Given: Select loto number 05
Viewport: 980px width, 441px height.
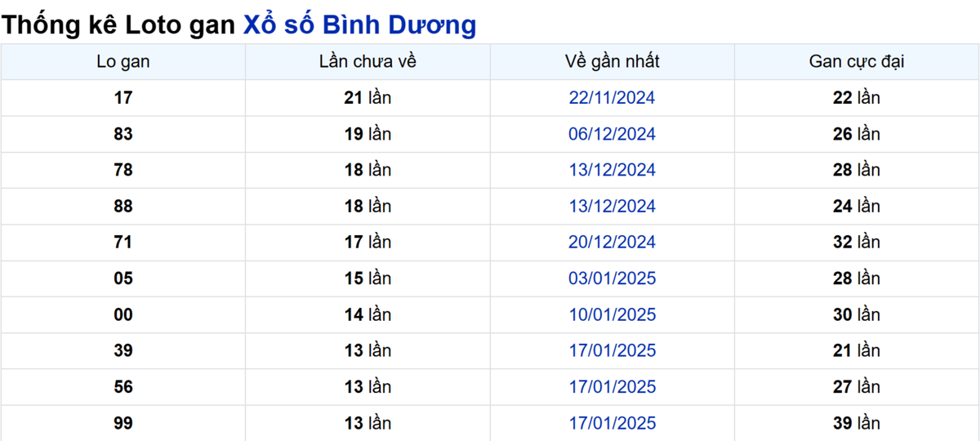Looking at the screenshot, I should [x=123, y=278].
